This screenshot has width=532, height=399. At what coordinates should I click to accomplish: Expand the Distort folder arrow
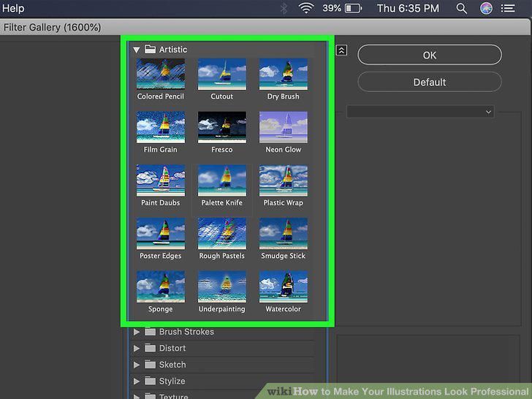pyautogui.click(x=137, y=349)
